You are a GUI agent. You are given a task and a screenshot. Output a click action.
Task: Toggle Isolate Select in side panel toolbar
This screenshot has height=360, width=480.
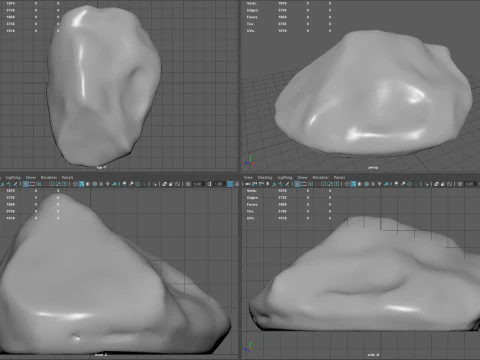click(x=427, y=184)
